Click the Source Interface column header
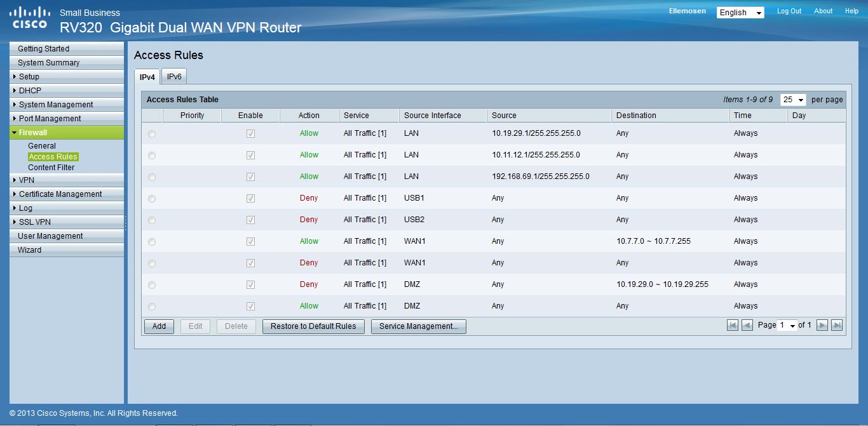The width and height of the screenshot is (868, 426). (x=443, y=116)
